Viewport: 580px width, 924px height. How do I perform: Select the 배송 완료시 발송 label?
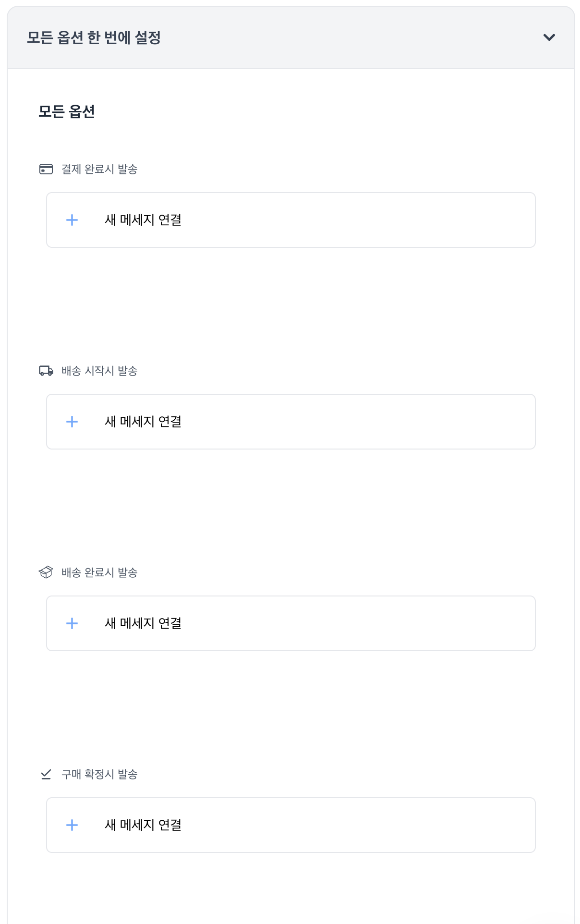click(x=99, y=572)
